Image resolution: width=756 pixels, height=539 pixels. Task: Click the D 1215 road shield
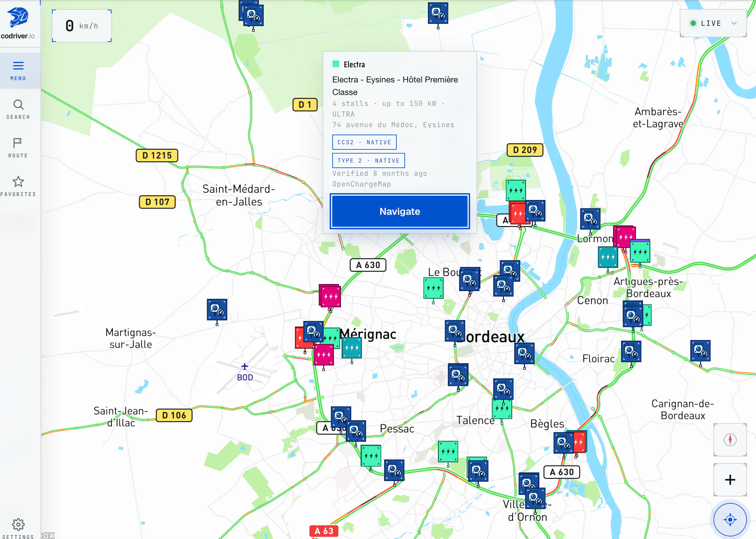(x=157, y=155)
